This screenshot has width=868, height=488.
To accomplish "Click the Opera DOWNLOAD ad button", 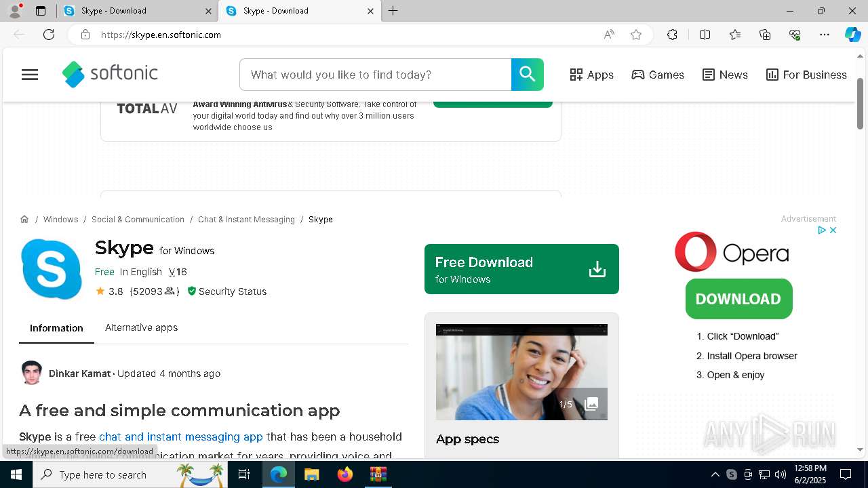I will [x=738, y=299].
